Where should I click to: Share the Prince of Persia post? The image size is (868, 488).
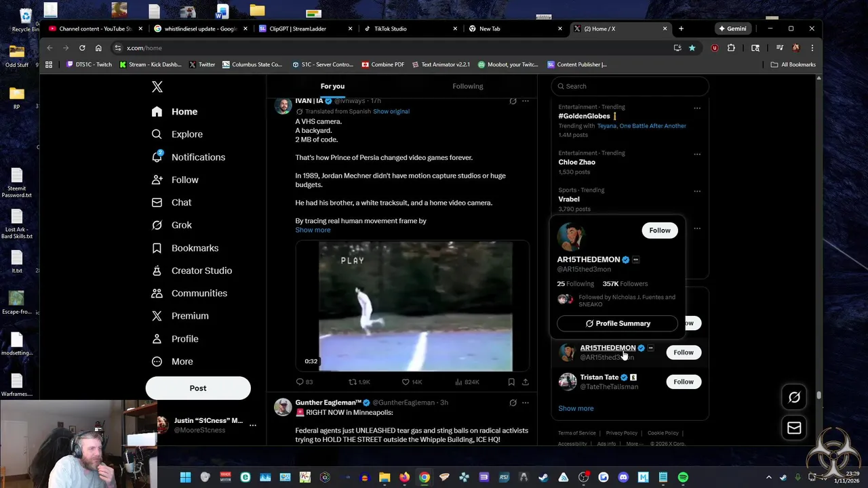coord(525,382)
